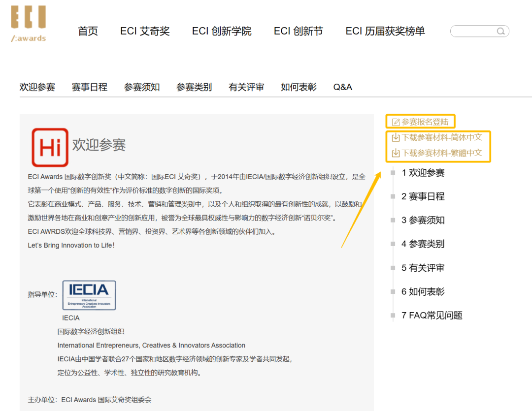
Task: Click the download icon for 下载参赛材料-繁體中文
Action: point(396,152)
